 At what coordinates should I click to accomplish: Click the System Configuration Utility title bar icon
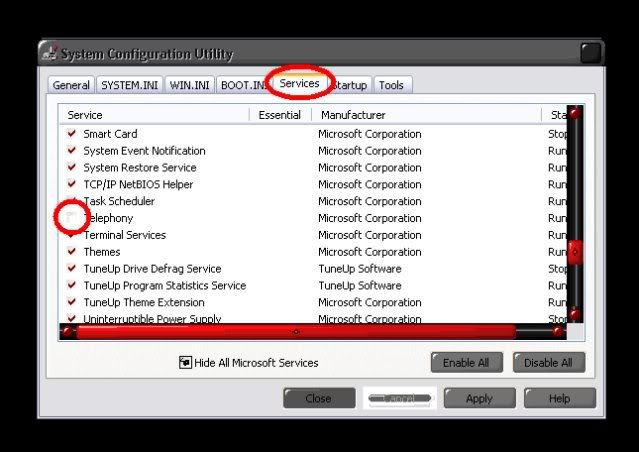coord(51,54)
